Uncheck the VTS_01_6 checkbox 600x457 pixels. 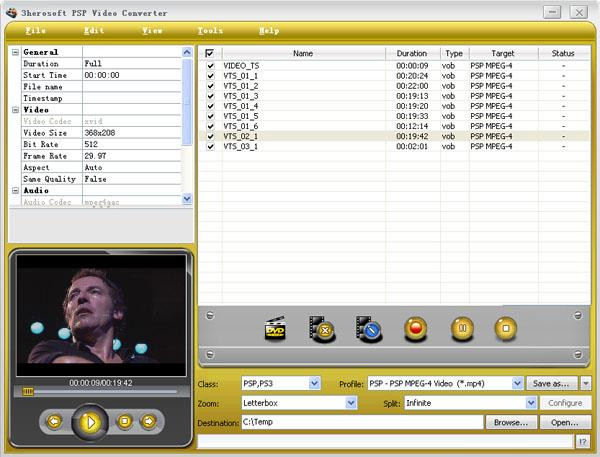(x=210, y=126)
